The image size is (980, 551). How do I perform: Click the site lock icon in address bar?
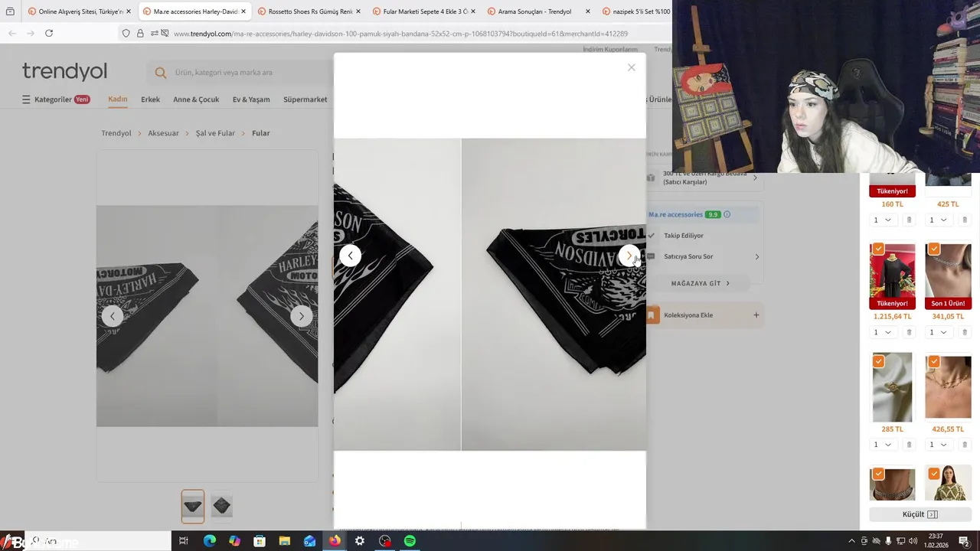tap(140, 34)
